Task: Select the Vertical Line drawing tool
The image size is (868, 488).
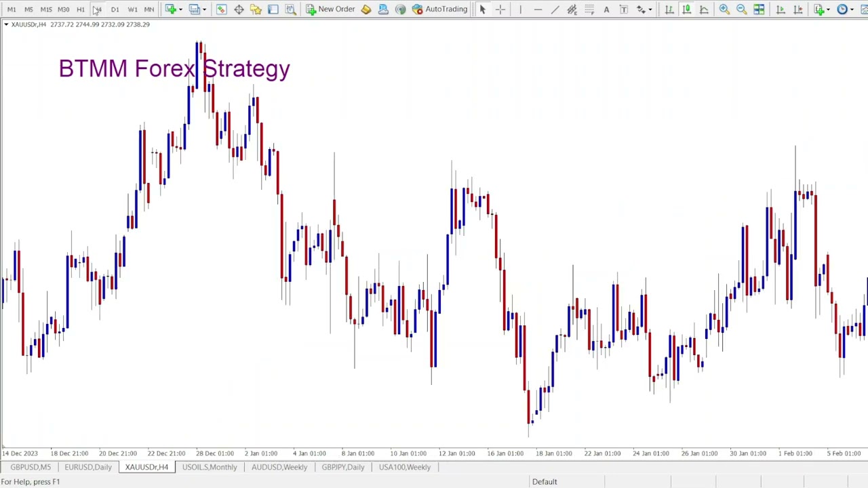Action: 520,9
